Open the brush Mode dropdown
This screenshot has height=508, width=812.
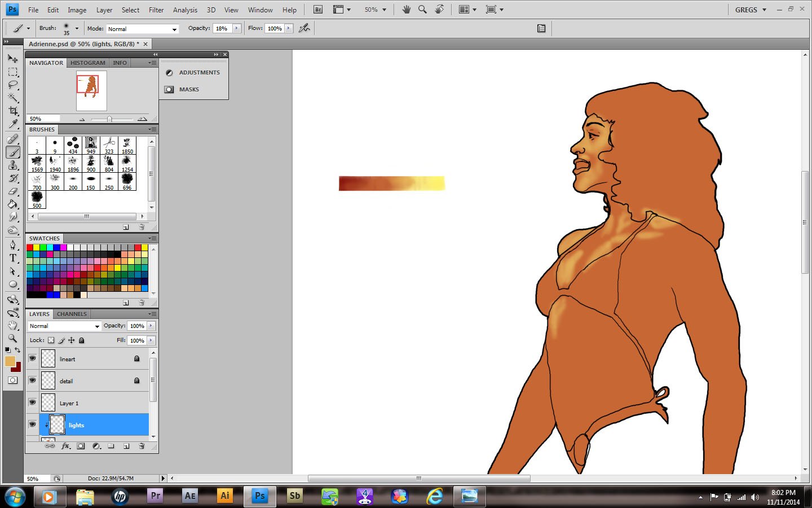pos(142,29)
